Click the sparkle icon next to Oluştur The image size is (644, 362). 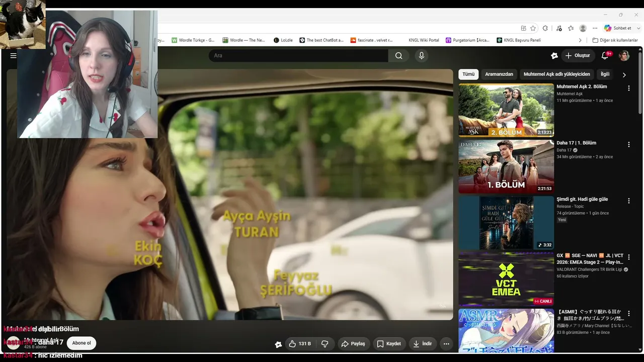tap(554, 55)
